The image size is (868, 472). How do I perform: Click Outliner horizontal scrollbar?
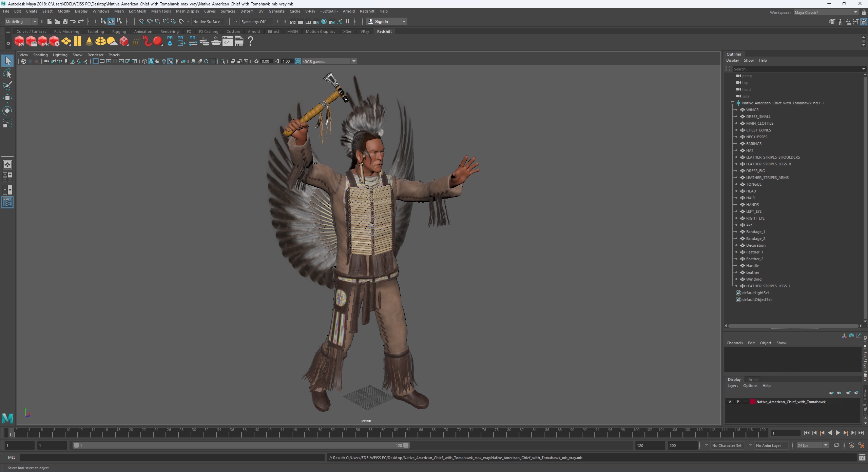793,326
